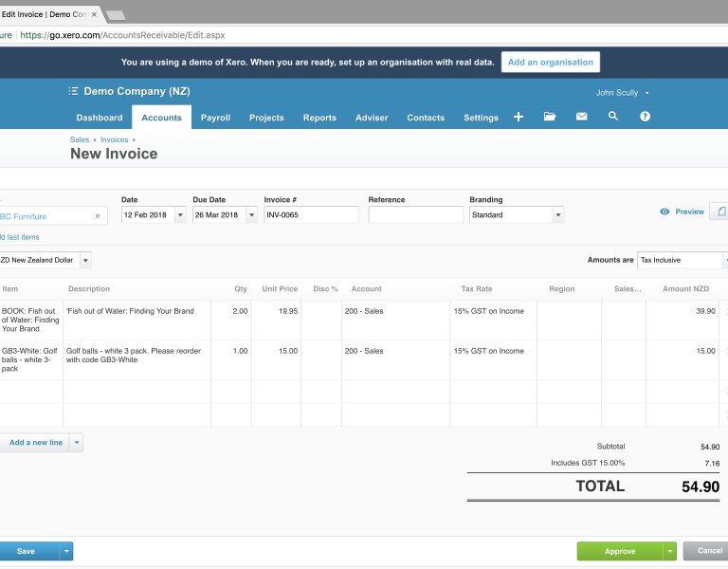Click the Demo Company (NZ) organisation name
This screenshot has height=569, width=728.
pyautogui.click(x=136, y=91)
